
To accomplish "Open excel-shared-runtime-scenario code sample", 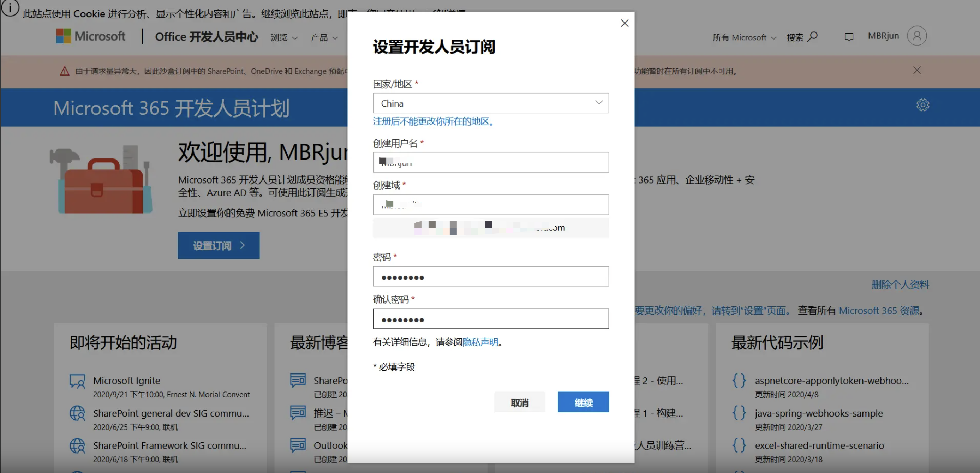I will pyautogui.click(x=819, y=445).
